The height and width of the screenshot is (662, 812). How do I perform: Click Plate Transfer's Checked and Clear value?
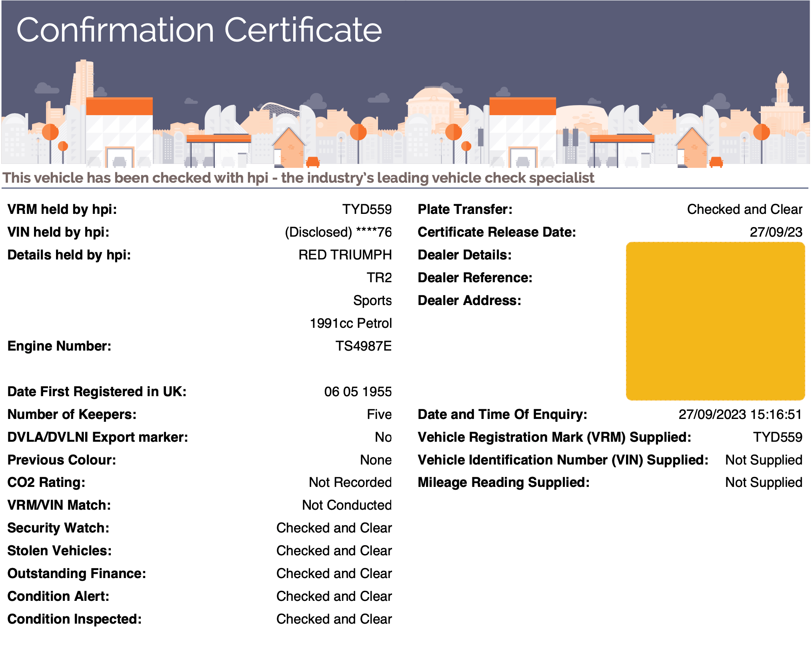pos(744,209)
